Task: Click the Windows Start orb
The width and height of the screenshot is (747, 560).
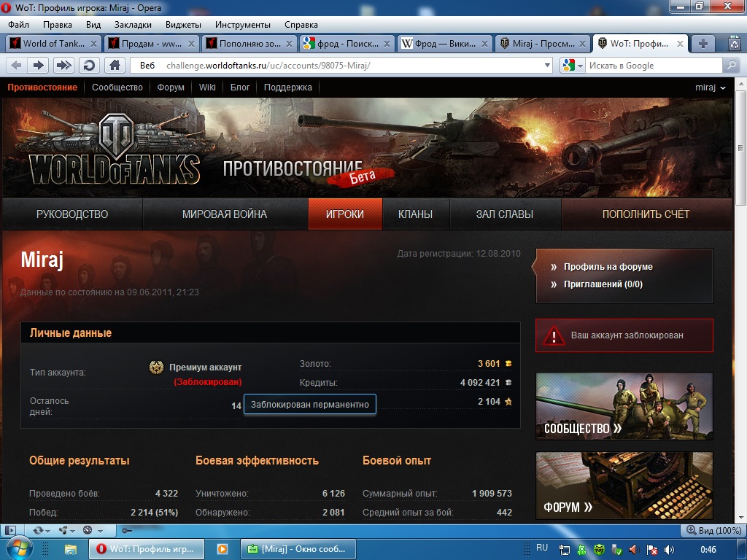Action: tap(19, 549)
